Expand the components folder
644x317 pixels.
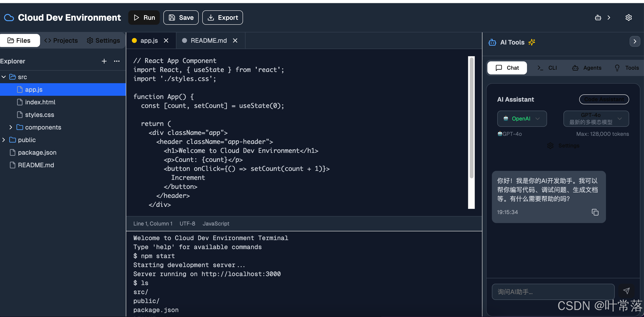tap(11, 127)
